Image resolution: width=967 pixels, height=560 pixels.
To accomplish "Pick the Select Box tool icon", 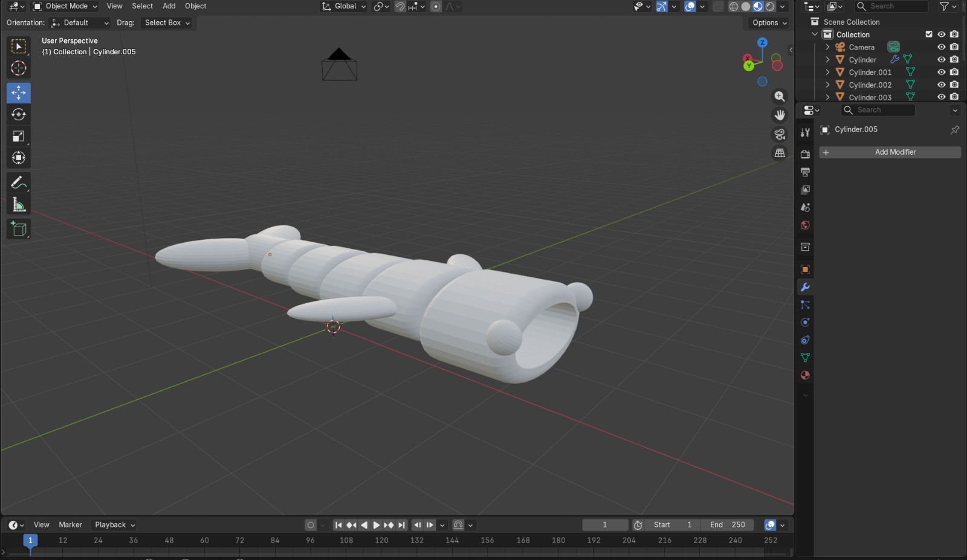I will coord(19,47).
